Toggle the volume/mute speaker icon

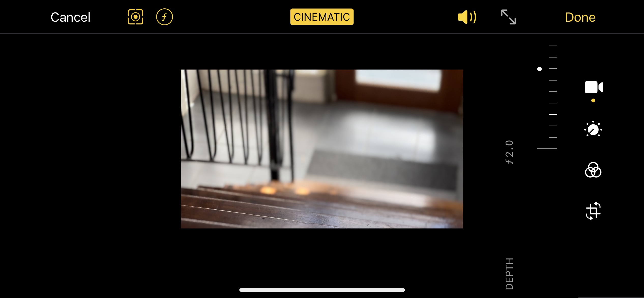[x=466, y=17]
